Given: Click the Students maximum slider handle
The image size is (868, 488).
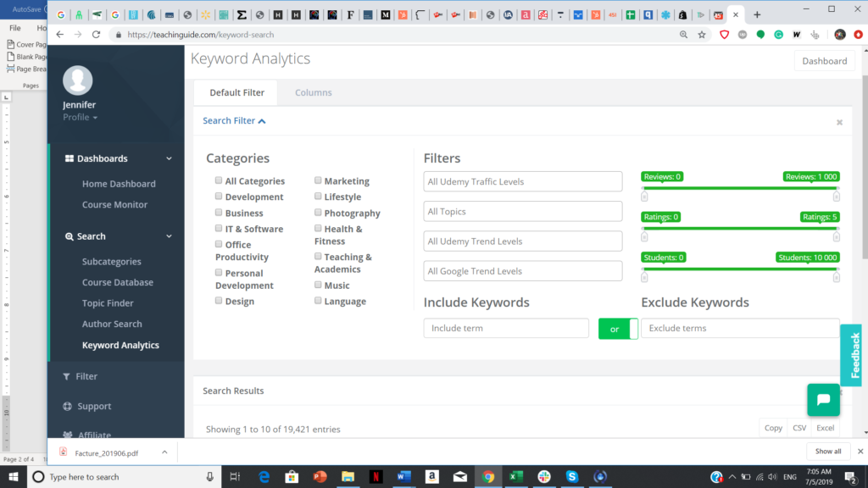Looking at the screenshot, I should 836,277.
